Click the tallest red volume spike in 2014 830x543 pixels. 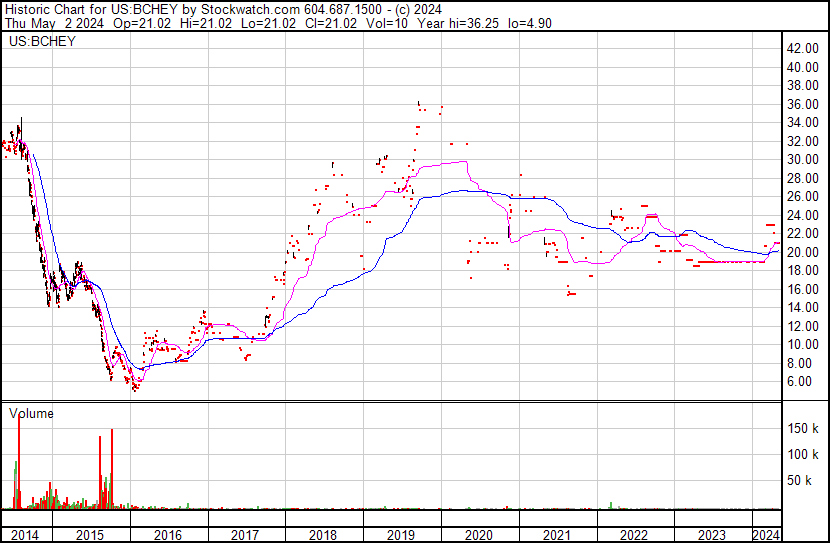pyautogui.click(x=18, y=460)
